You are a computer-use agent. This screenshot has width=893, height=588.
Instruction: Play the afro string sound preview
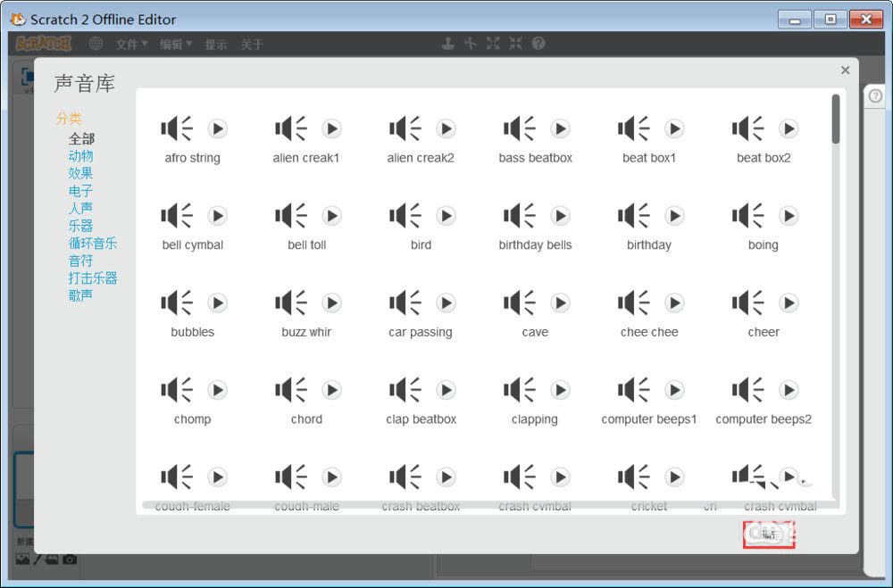coord(218,128)
